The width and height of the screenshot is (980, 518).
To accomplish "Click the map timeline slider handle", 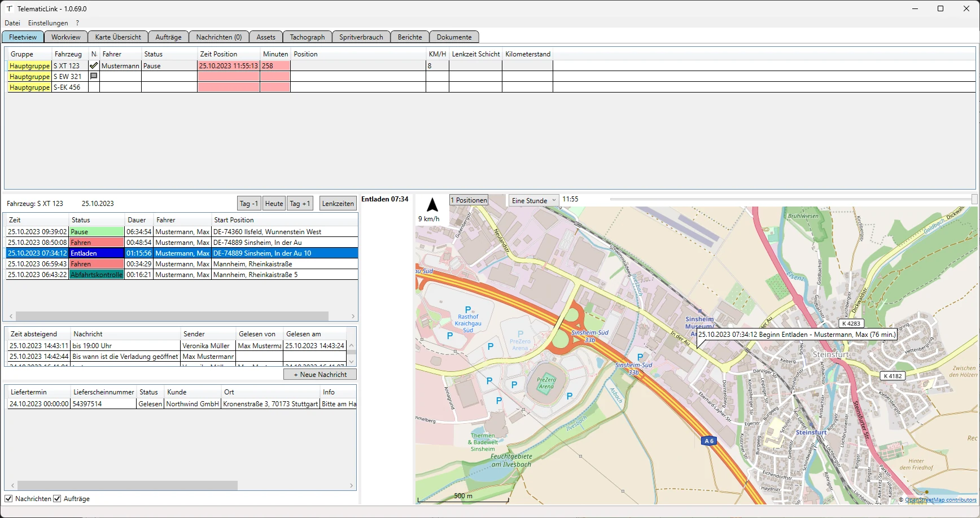I will point(974,199).
